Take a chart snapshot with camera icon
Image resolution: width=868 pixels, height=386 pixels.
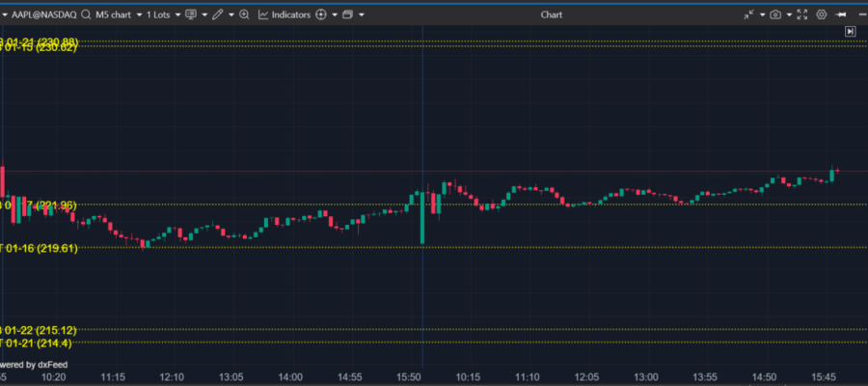point(773,14)
